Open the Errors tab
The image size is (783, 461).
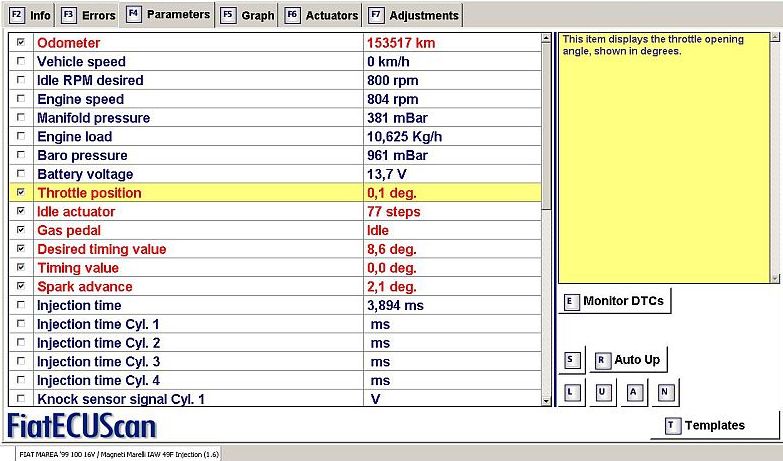pyautogui.click(x=88, y=15)
